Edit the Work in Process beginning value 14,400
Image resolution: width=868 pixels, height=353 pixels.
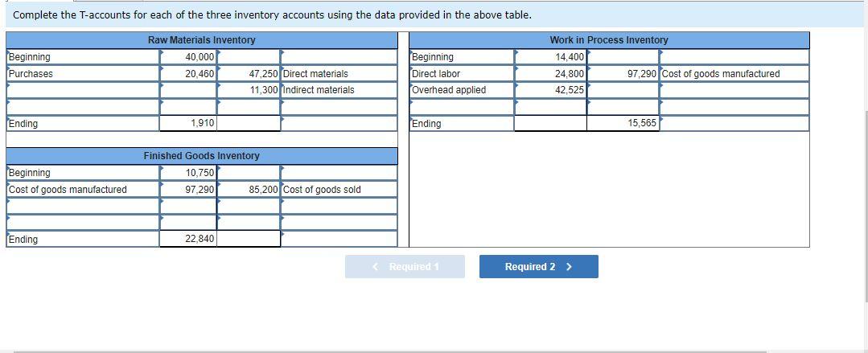coord(550,57)
